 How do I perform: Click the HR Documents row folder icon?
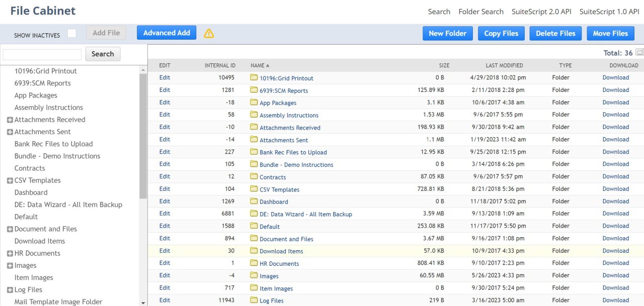(x=254, y=263)
